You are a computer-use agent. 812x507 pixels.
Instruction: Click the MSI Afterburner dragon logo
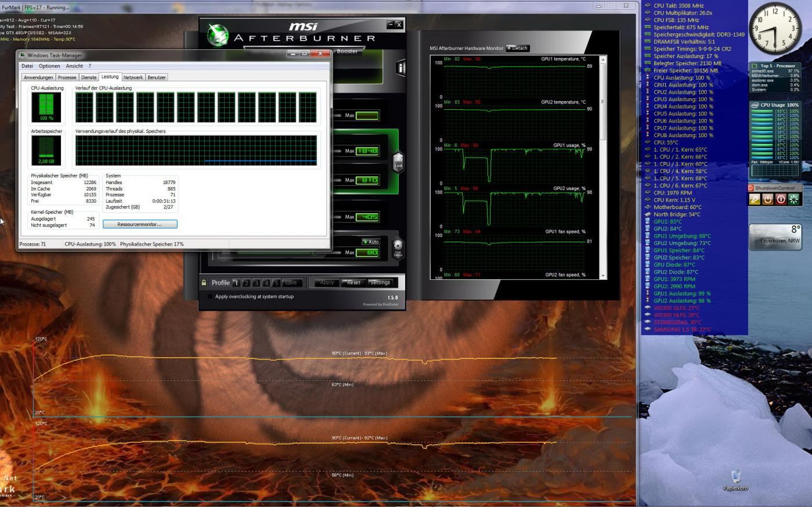218,35
